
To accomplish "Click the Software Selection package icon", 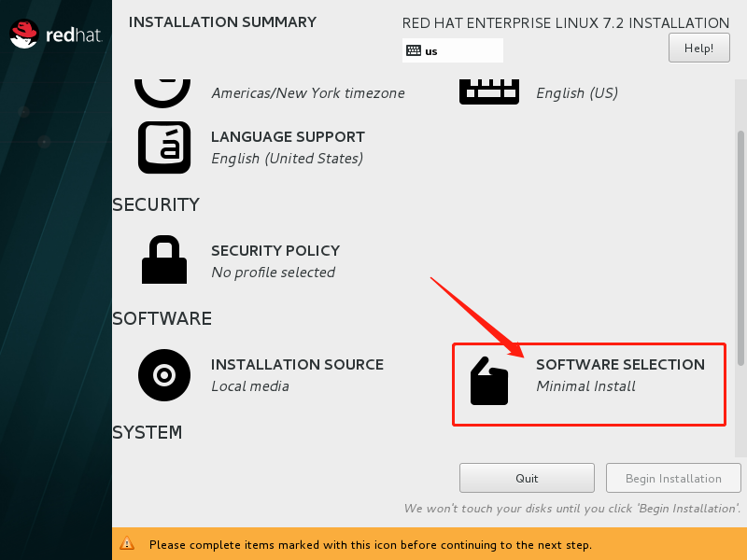I will pos(489,381).
